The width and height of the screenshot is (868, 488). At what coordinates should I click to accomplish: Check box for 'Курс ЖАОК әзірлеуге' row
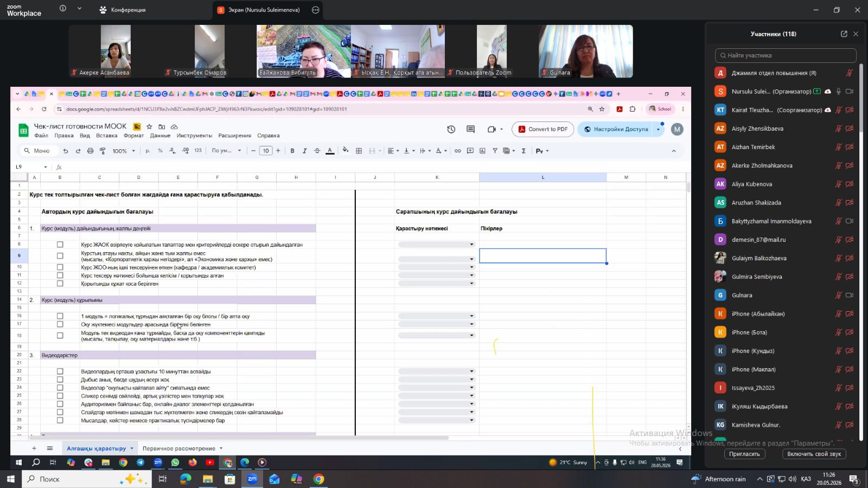[x=60, y=245]
